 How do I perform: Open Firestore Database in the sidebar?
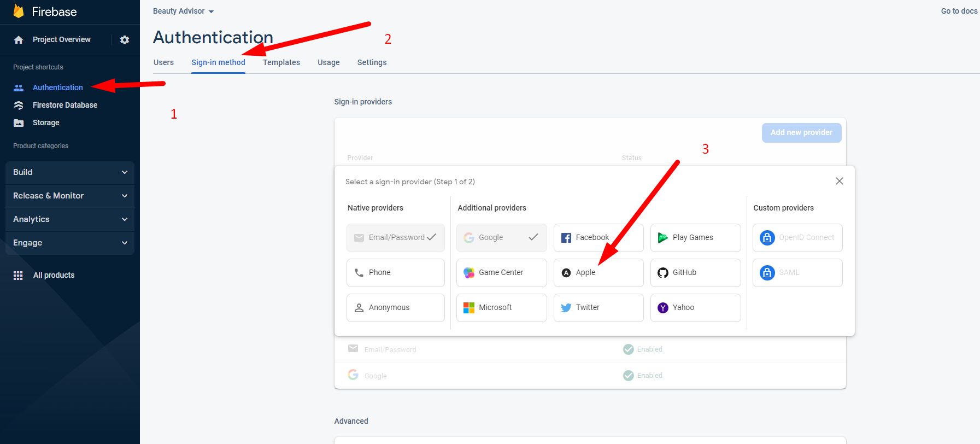[64, 105]
